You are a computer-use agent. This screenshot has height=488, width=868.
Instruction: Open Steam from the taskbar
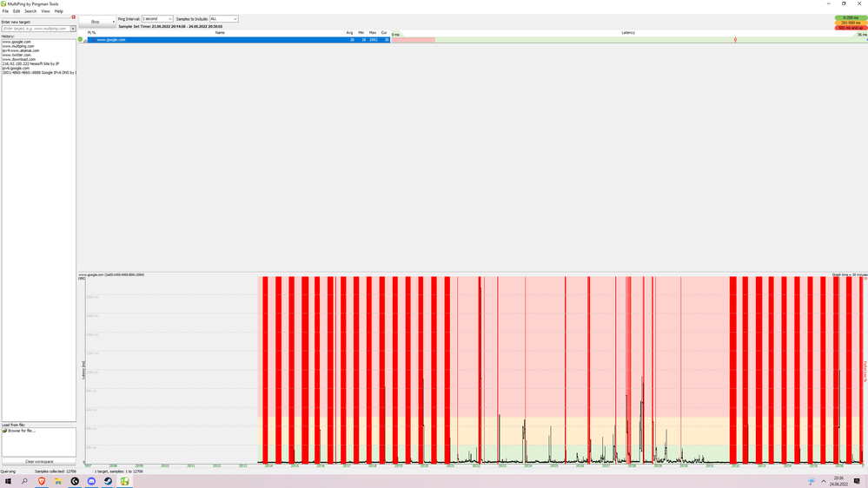click(x=108, y=481)
